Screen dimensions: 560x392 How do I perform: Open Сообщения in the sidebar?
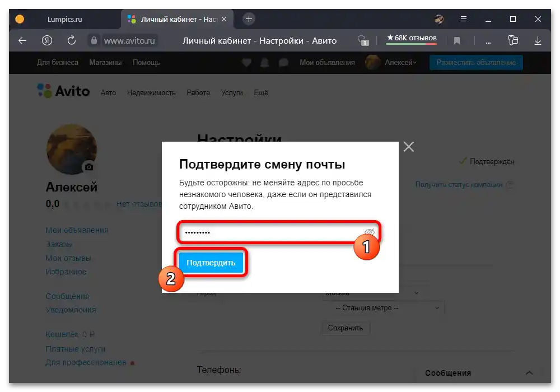click(x=68, y=296)
